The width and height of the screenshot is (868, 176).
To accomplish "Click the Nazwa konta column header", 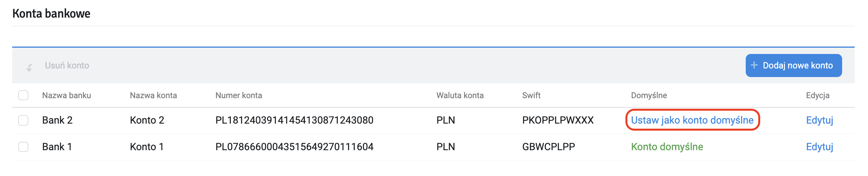I will pos(153,95).
